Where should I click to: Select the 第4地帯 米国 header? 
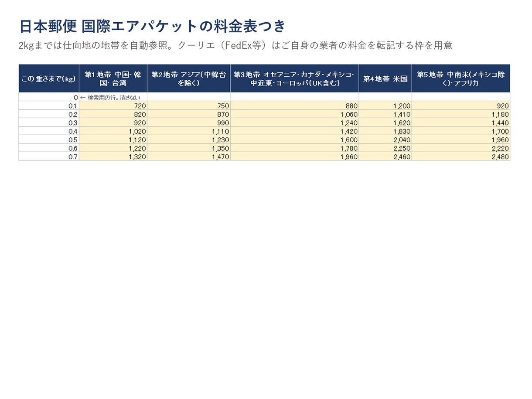pos(385,78)
